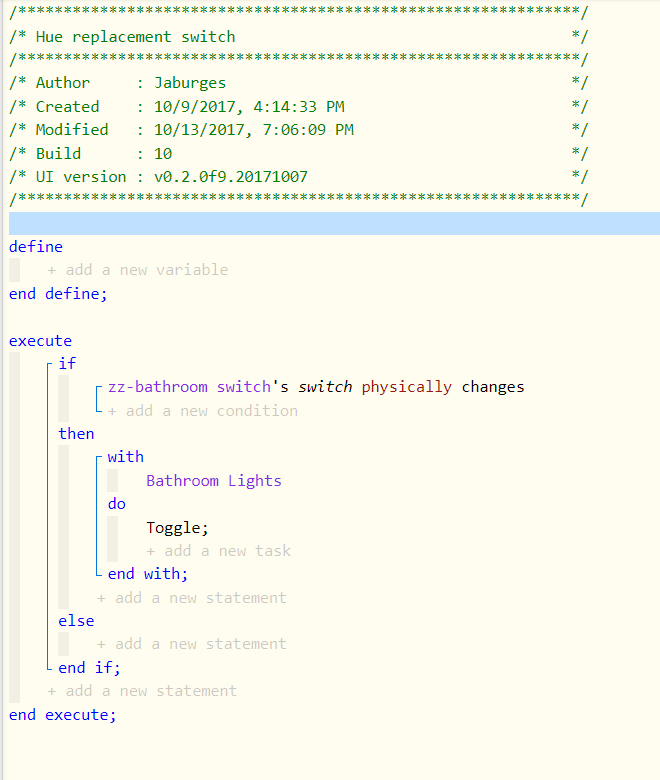The width and height of the screenshot is (660, 780).
Task: Click the 'Hue replacement switch' title comment
Action: tap(135, 37)
